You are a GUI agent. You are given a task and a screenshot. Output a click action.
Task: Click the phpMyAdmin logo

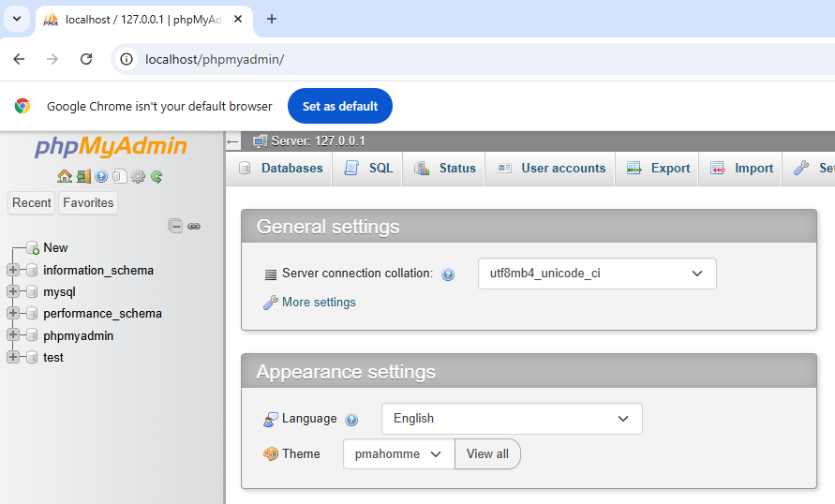111,146
